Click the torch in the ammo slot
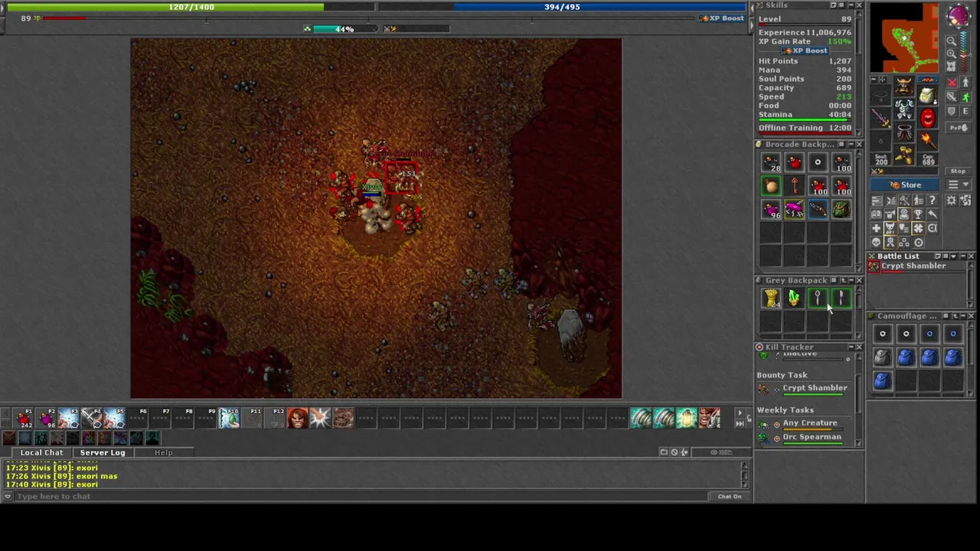 (927, 139)
